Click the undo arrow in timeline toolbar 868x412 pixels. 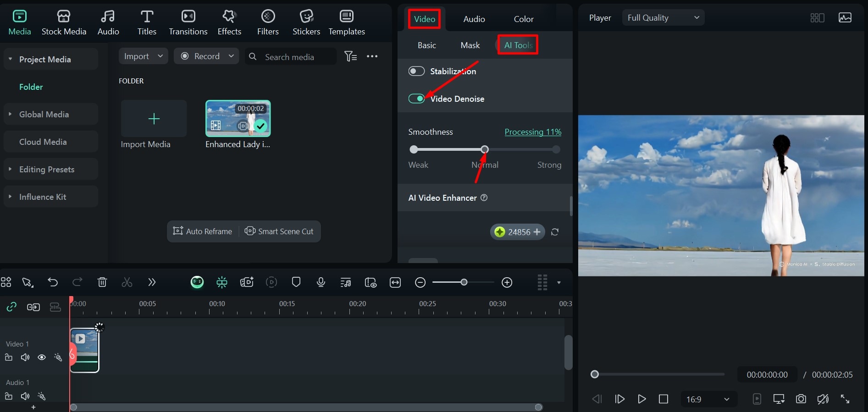(x=53, y=282)
